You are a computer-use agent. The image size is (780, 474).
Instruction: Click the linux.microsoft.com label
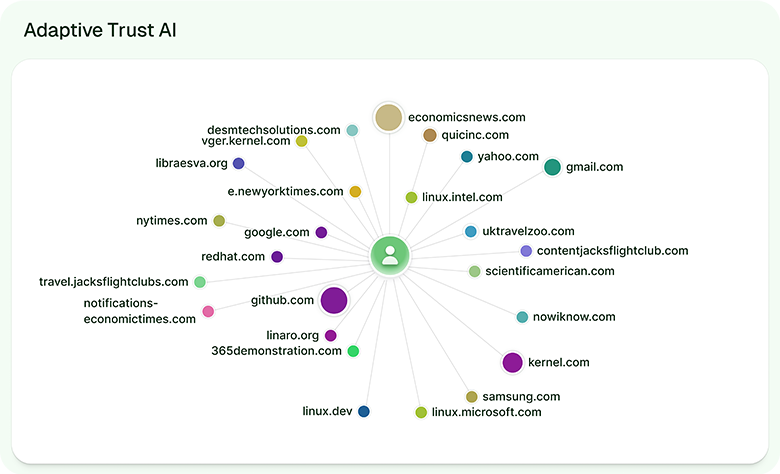486,412
